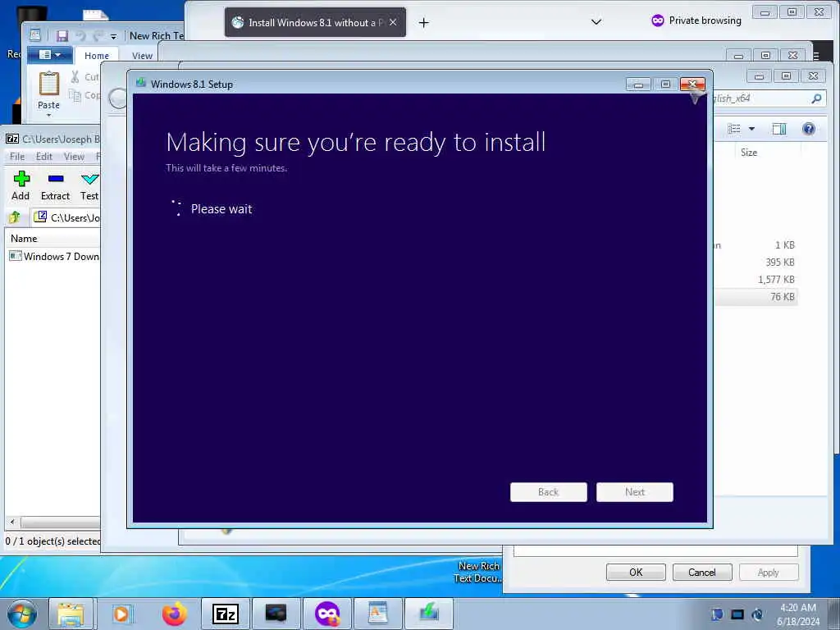Click the system tray monitor icon
Screen dimensions: 840x630
tap(737, 614)
